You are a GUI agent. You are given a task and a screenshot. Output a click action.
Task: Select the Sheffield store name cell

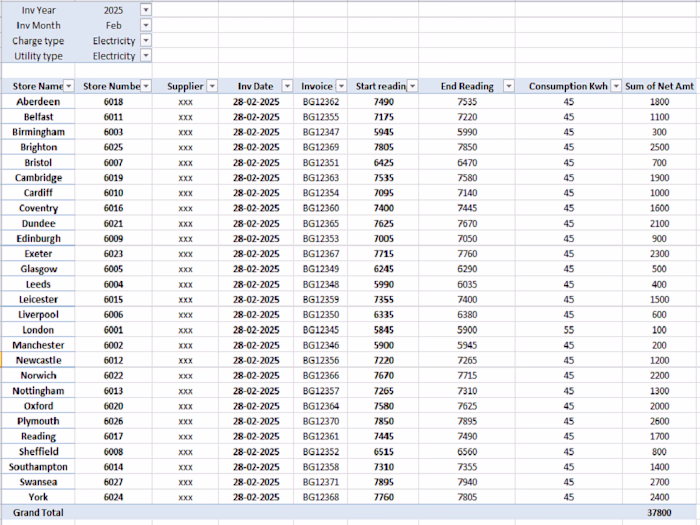pyautogui.click(x=38, y=451)
